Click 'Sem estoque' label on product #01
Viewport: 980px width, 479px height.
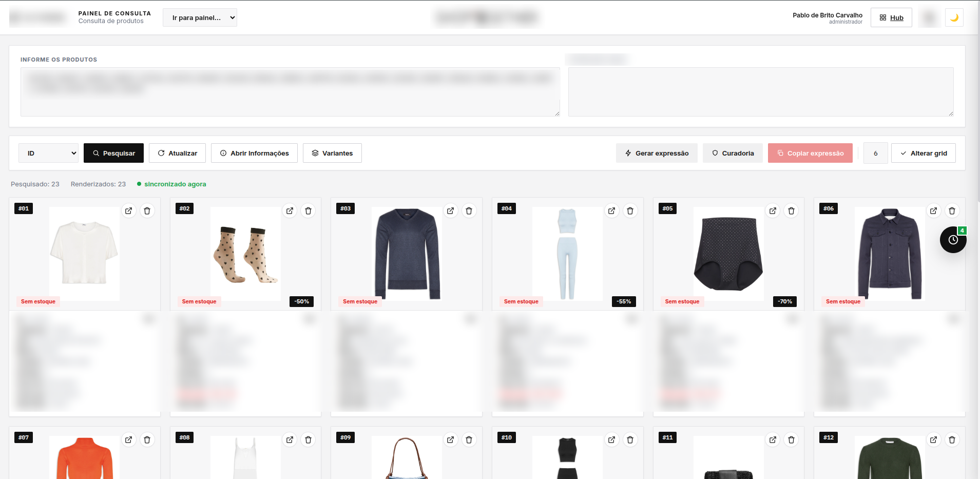click(38, 301)
